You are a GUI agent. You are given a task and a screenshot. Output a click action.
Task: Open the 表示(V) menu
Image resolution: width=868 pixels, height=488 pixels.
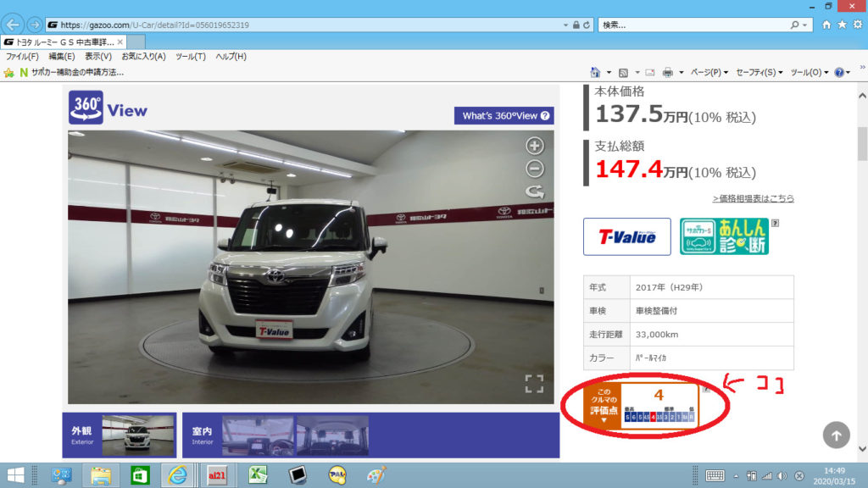pos(98,57)
